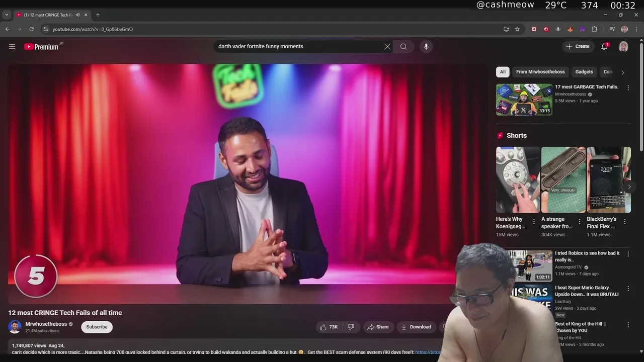644x362 pixels.
Task: Show next Shorts with arrow
Action: [629, 187]
